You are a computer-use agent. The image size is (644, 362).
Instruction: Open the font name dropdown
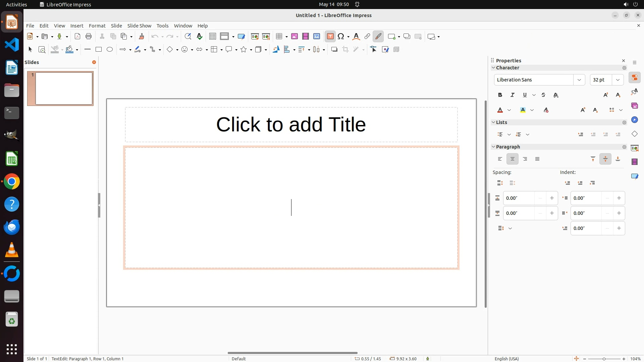(579, 80)
